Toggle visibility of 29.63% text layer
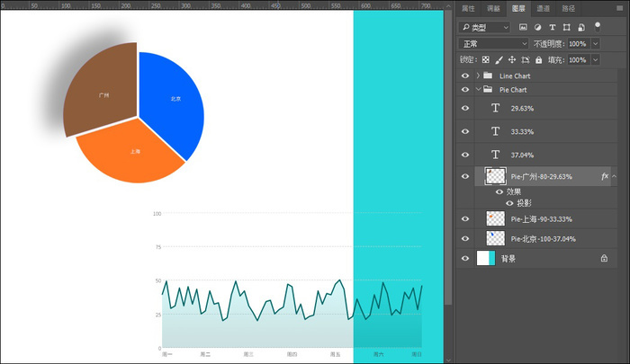Screen dimensions: 630x364 465,108
